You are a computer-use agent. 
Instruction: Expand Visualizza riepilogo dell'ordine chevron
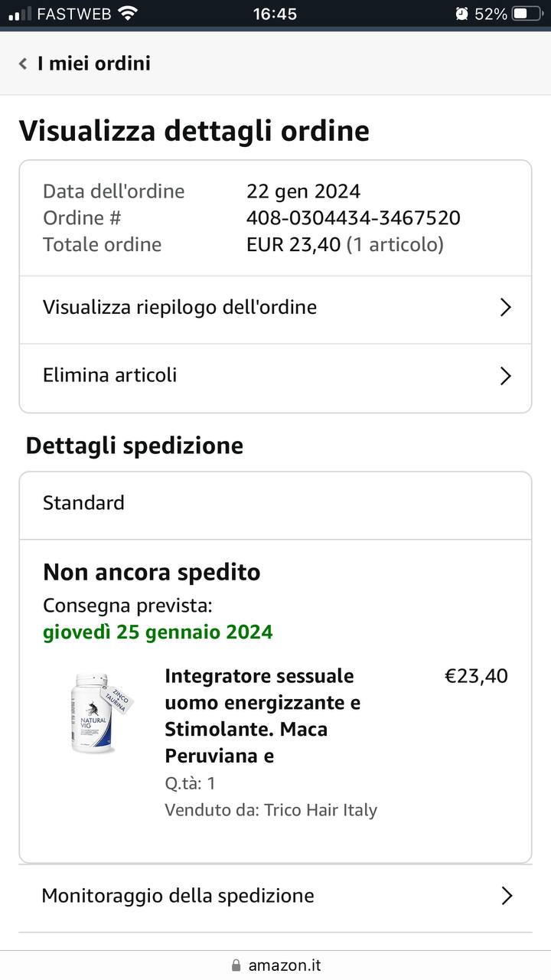(505, 308)
